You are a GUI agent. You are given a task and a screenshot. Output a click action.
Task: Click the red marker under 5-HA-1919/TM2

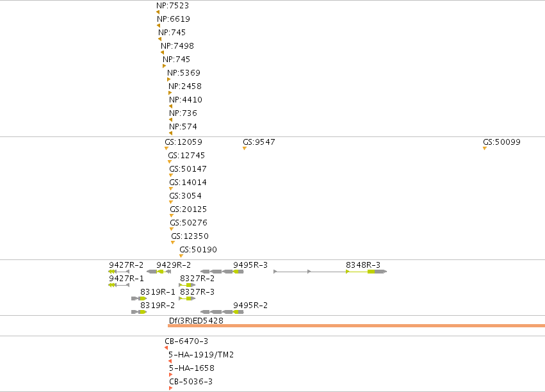coord(170,361)
